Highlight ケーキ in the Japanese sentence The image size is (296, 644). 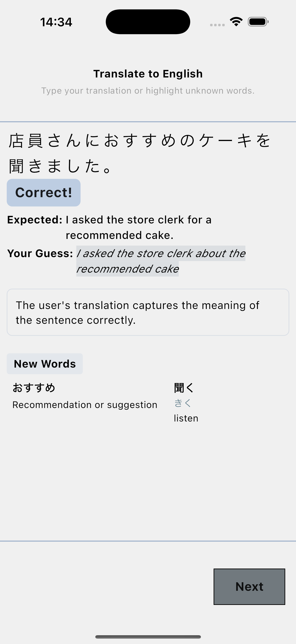pyautogui.click(x=225, y=141)
